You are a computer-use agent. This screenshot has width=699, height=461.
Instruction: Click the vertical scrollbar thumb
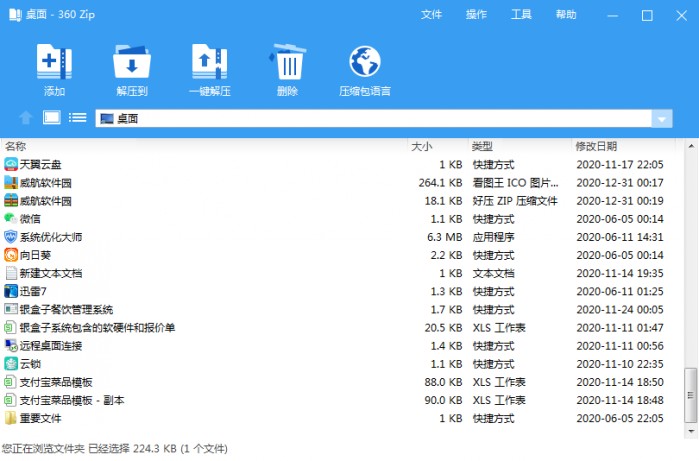[691, 395]
